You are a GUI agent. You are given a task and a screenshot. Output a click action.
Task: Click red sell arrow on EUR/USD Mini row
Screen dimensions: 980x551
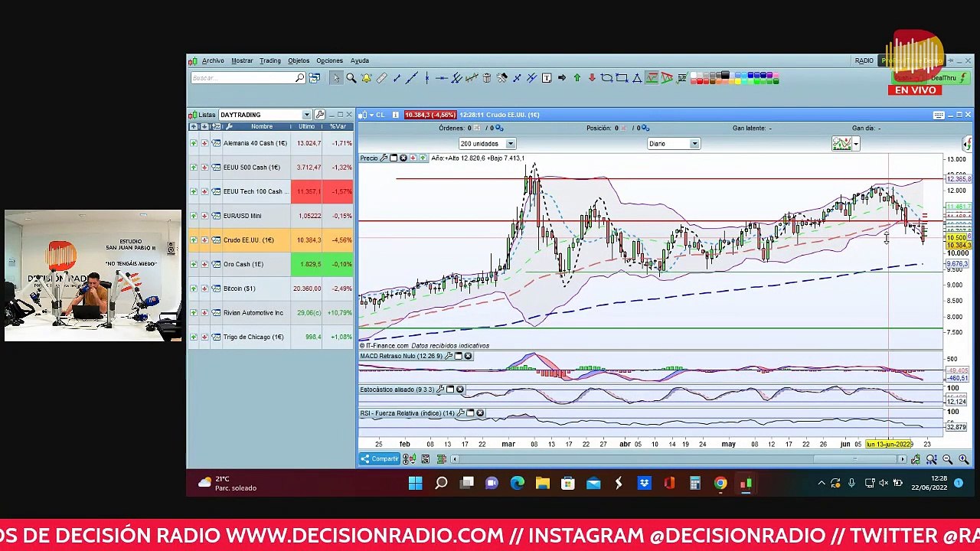204,216
